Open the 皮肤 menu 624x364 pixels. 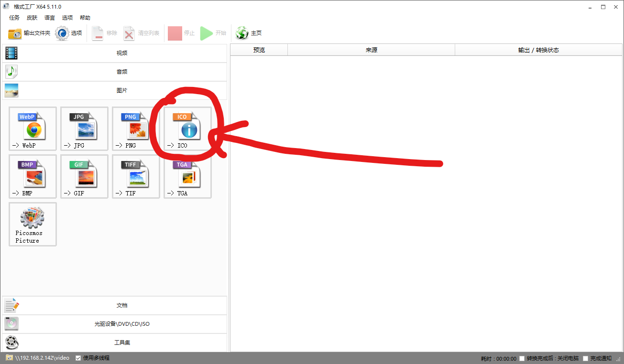coord(32,18)
